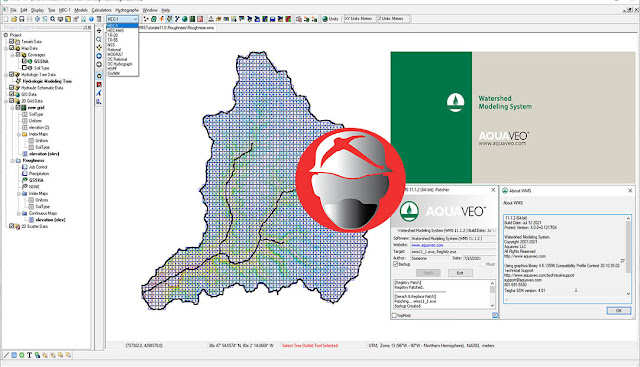Click the blue arrow frame tool
Screen dimensions: 640x367
(99, 56)
